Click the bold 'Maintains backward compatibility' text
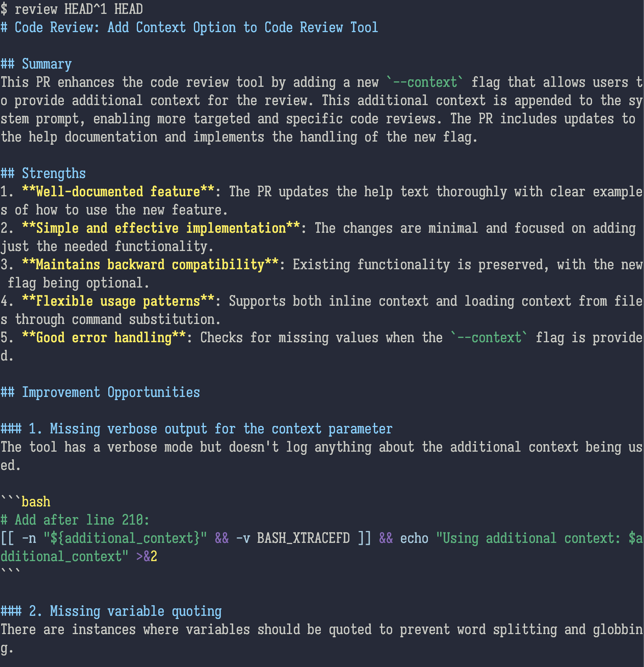The width and height of the screenshot is (644, 667). click(x=150, y=264)
